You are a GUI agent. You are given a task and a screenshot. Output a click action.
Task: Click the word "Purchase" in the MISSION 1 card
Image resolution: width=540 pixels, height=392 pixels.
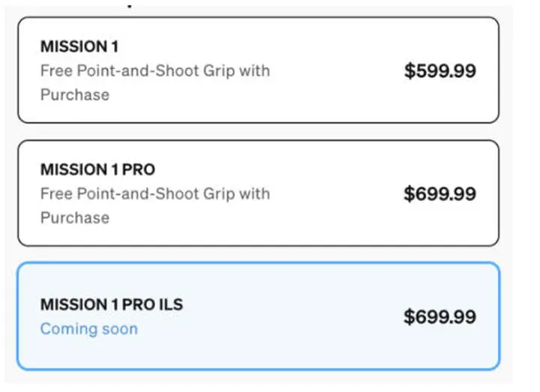[x=74, y=95]
